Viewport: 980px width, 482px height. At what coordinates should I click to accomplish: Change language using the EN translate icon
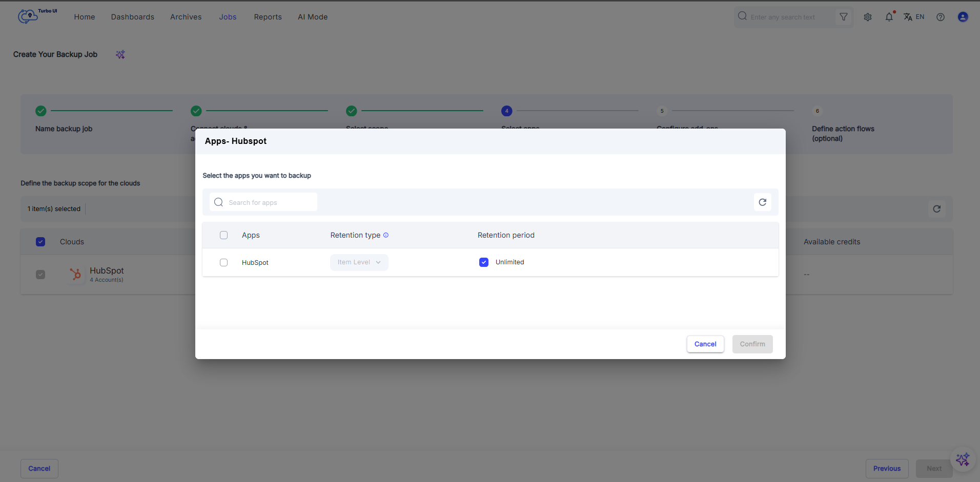coord(914,17)
